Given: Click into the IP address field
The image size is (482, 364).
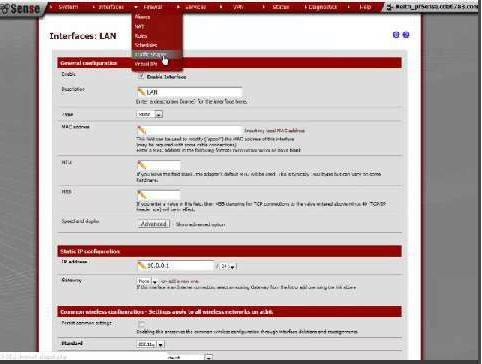Looking at the screenshot, I should [175, 266].
